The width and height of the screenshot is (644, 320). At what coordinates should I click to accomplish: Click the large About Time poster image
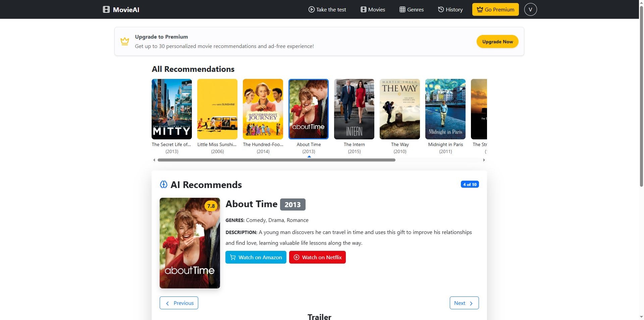[x=190, y=243]
